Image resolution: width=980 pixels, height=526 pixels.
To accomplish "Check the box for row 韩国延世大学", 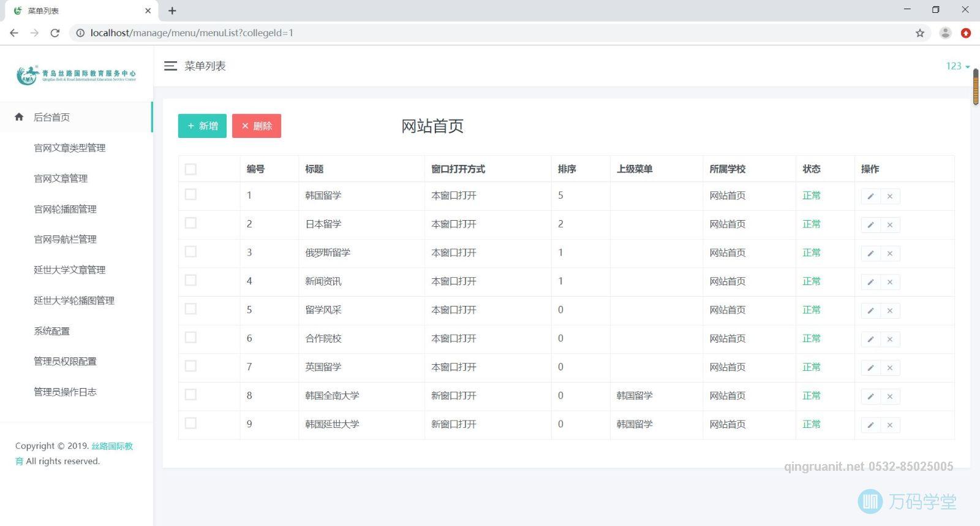I will tap(190, 423).
